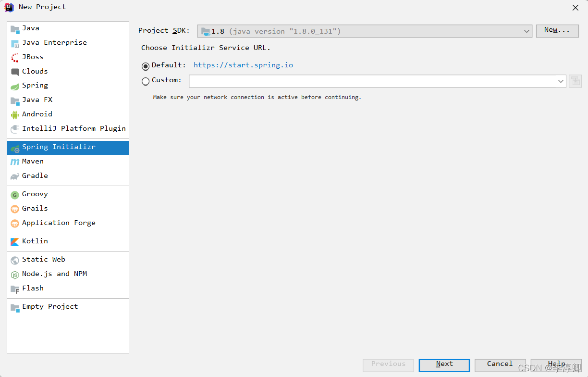Select Spring Initializr label text
Image resolution: width=588 pixels, height=377 pixels.
click(59, 147)
